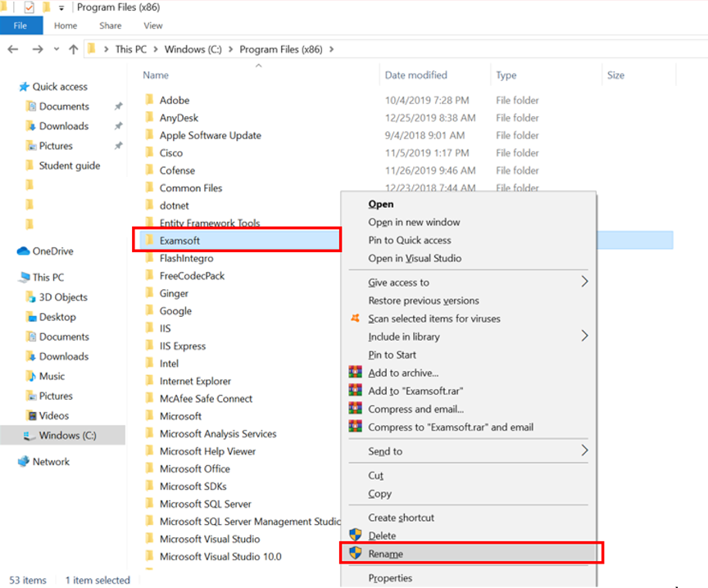Switch to the View ribbon tab
Viewport: 708px width, 588px height.
point(153,25)
